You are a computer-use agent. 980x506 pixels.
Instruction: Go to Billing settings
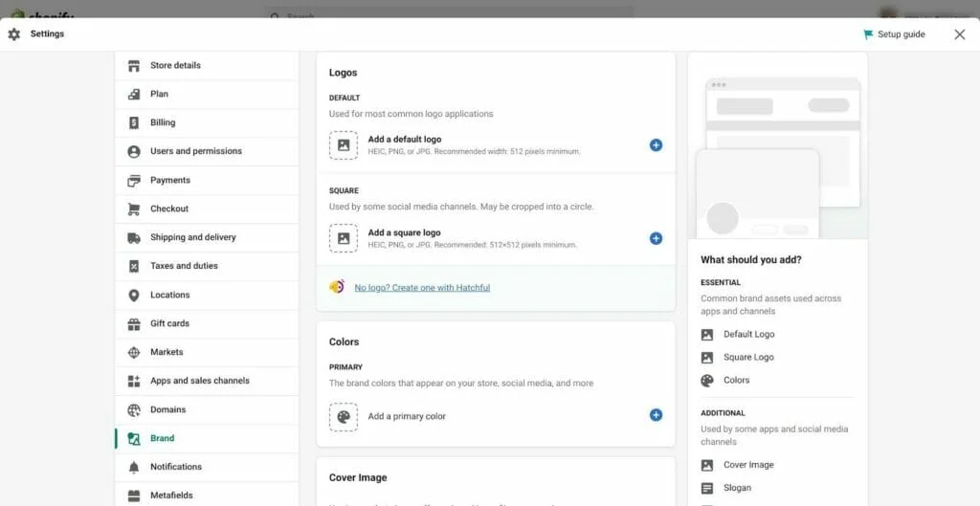[x=207, y=123]
